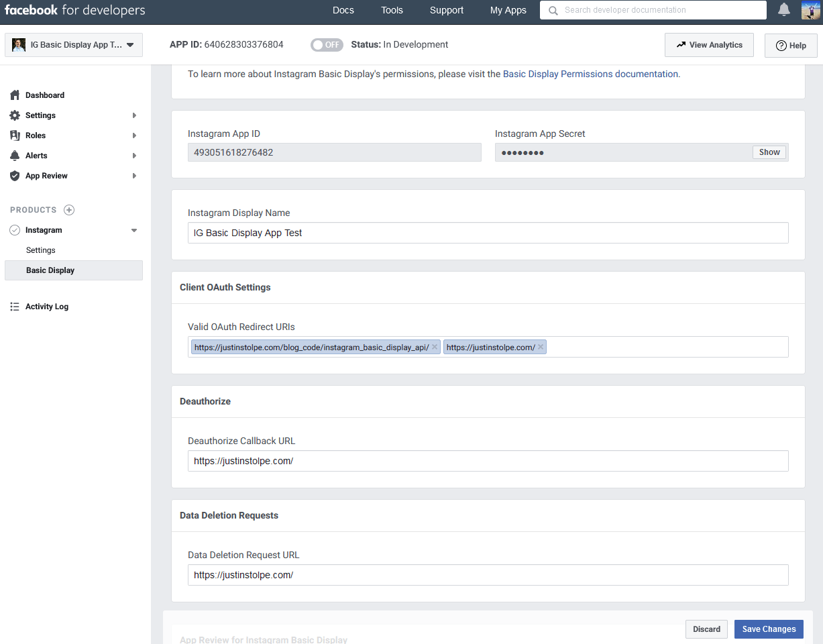Open the Docs menu
Screen dimensions: 823x644
coord(343,10)
